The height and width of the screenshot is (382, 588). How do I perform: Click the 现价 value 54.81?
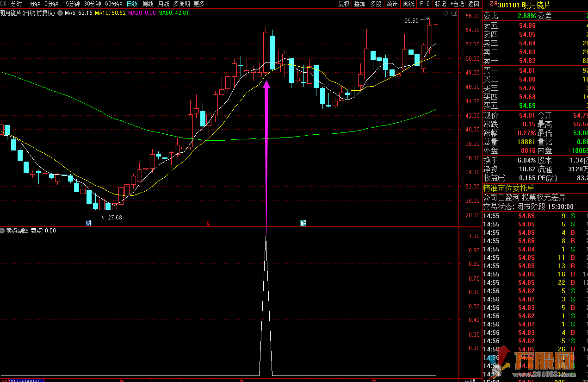(527, 115)
